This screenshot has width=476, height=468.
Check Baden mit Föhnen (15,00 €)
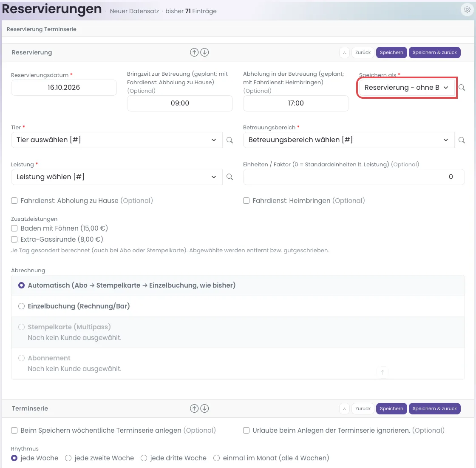pyautogui.click(x=14, y=228)
